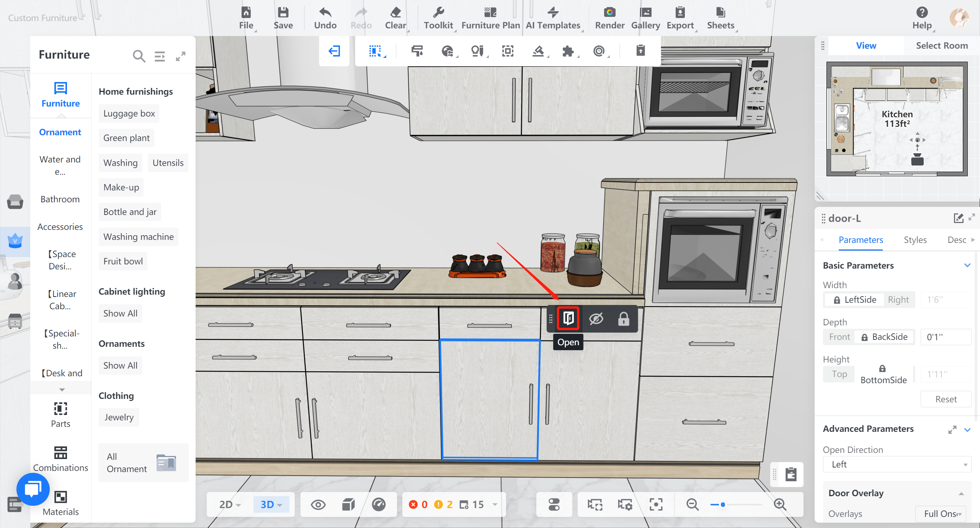Viewport: 980px width, 528px height.
Task: Collapse Basic Parameters section
Action: click(967, 265)
